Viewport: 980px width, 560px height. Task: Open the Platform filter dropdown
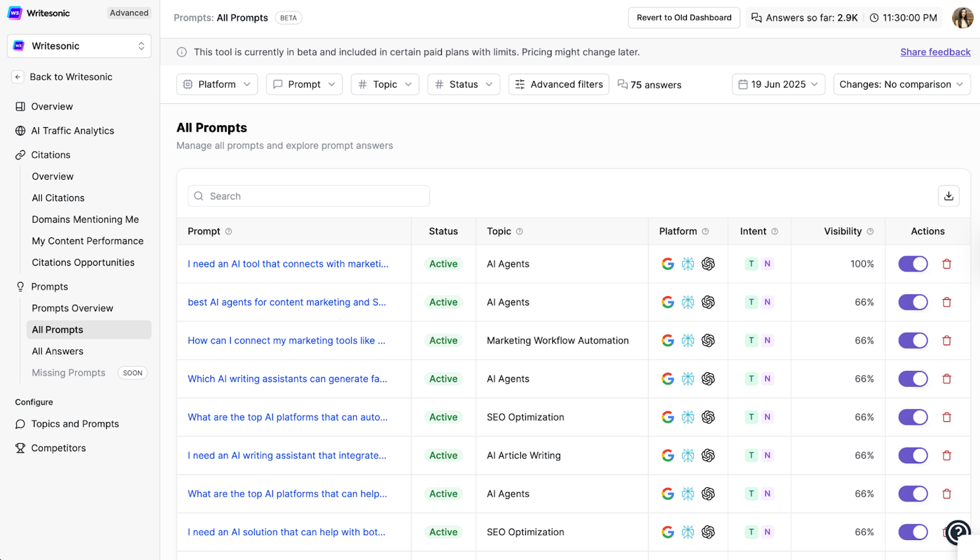coord(217,84)
